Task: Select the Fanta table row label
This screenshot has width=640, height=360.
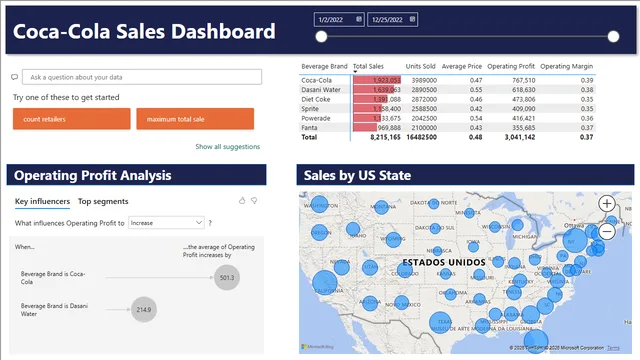Action: 309,127
